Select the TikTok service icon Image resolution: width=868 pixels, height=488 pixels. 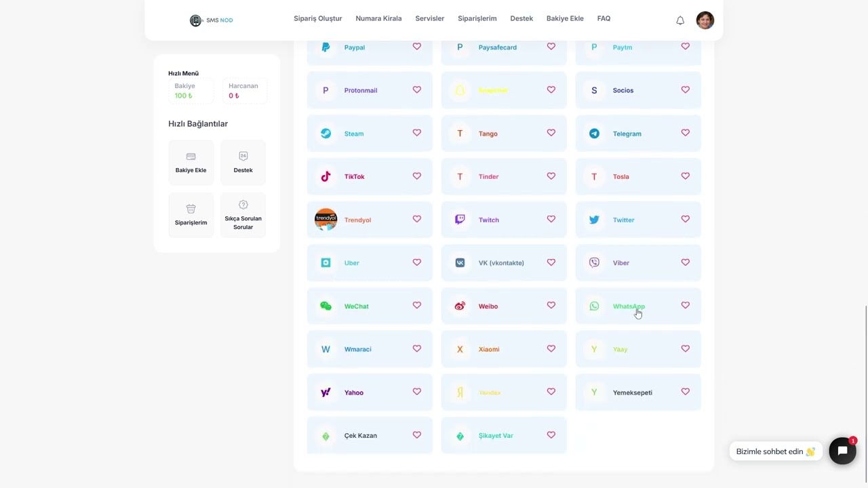coord(325,176)
